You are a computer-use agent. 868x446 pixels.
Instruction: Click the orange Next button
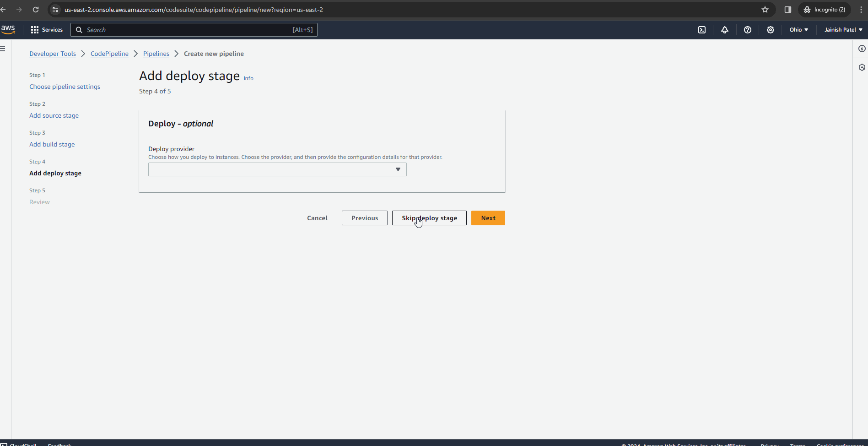[488, 218]
